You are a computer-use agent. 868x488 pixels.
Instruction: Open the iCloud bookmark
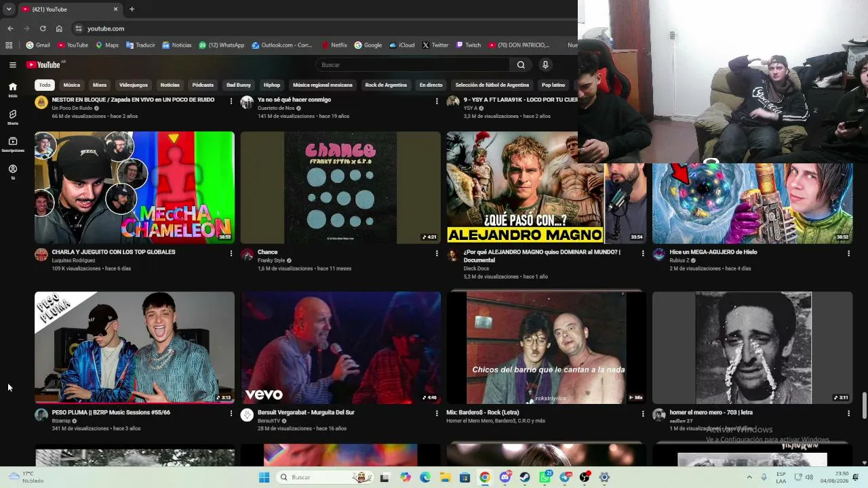pyautogui.click(x=402, y=45)
